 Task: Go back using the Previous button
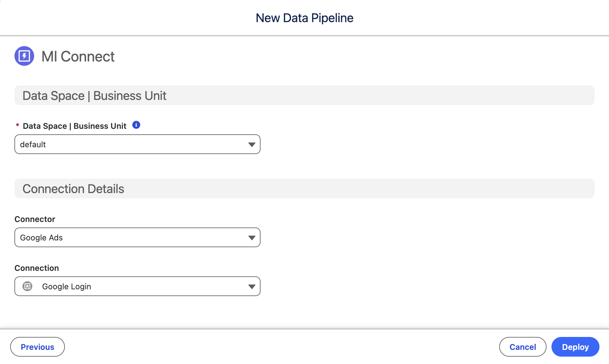37,347
